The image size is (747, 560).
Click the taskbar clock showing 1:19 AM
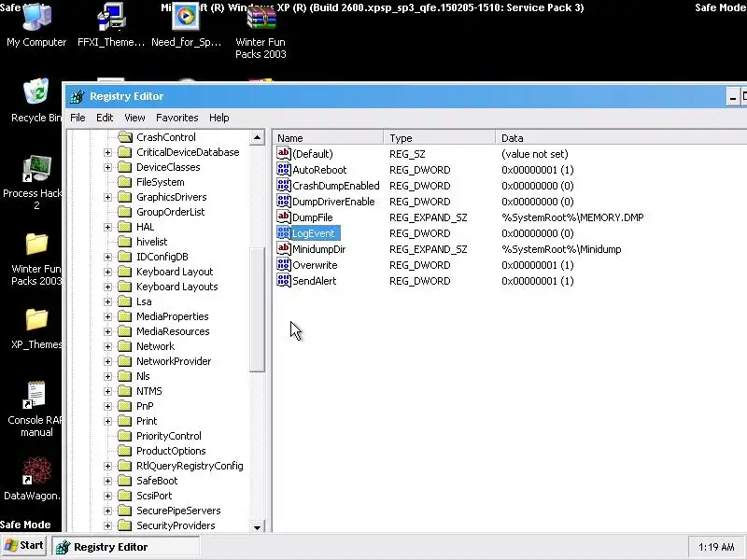pos(716,547)
